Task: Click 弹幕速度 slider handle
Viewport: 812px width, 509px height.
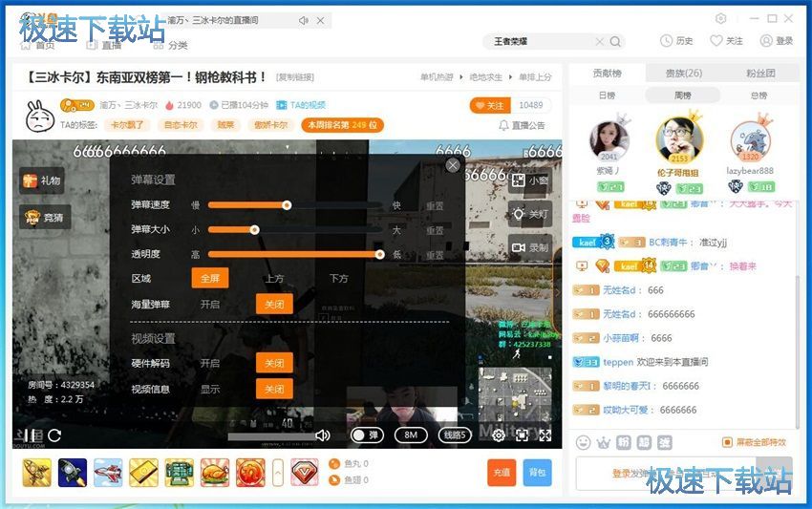Action: [x=287, y=205]
